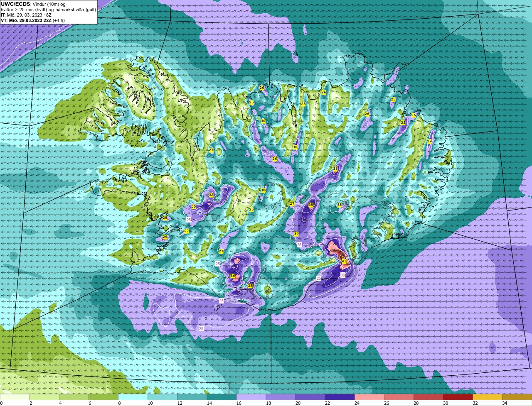Click the legend scale value "34"
The image size is (532, 406).
(505, 403)
